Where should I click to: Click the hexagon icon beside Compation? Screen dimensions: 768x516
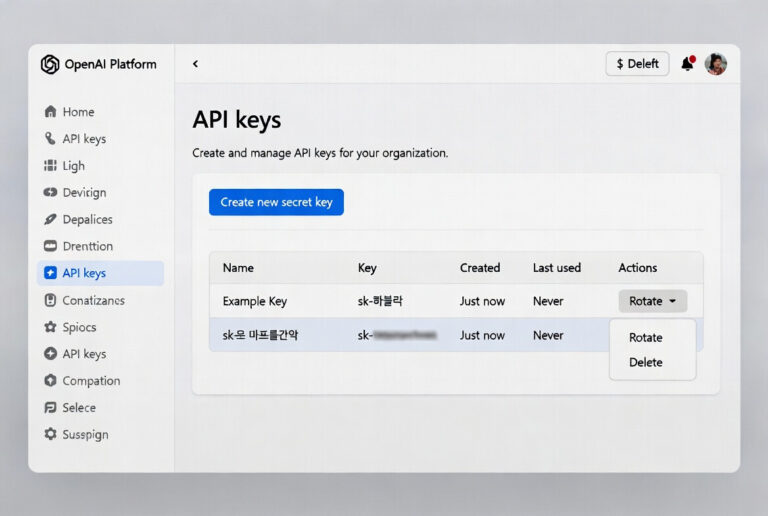[x=50, y=380]
